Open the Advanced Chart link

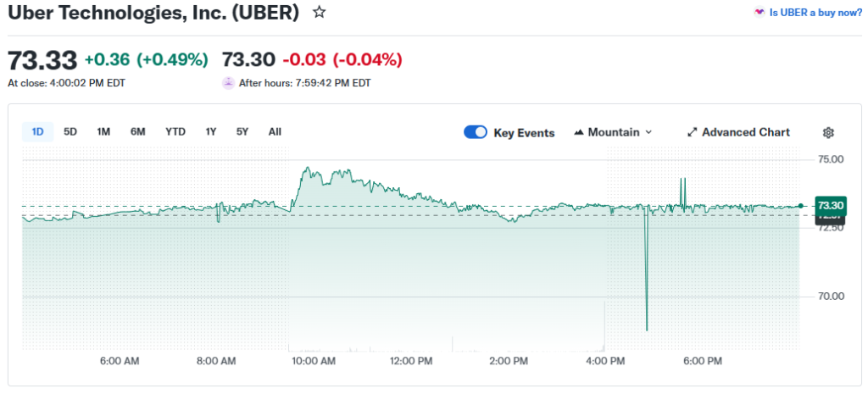click(x=746, y=132)
